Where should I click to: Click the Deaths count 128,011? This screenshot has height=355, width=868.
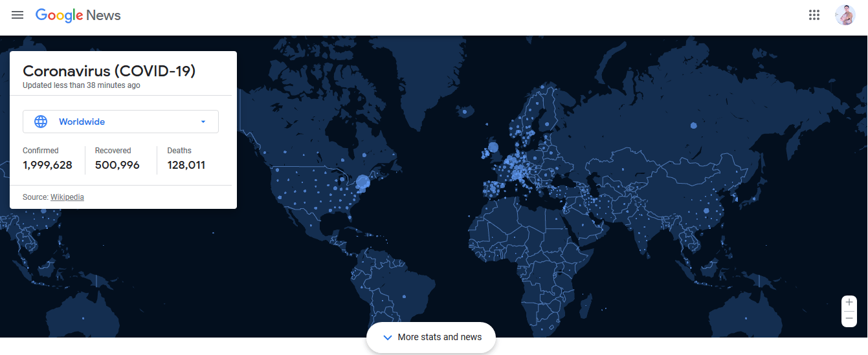coord(186,165)
